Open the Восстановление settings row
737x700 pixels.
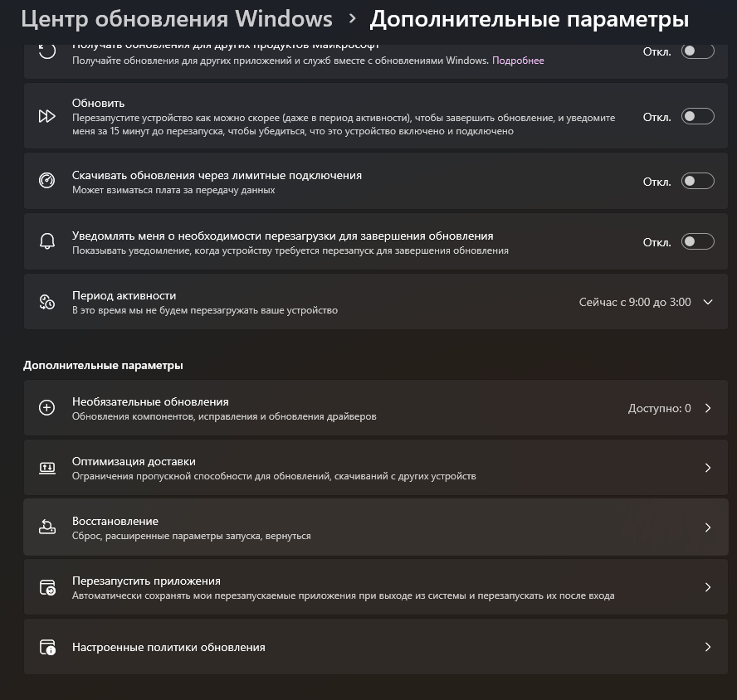point(375,527)
